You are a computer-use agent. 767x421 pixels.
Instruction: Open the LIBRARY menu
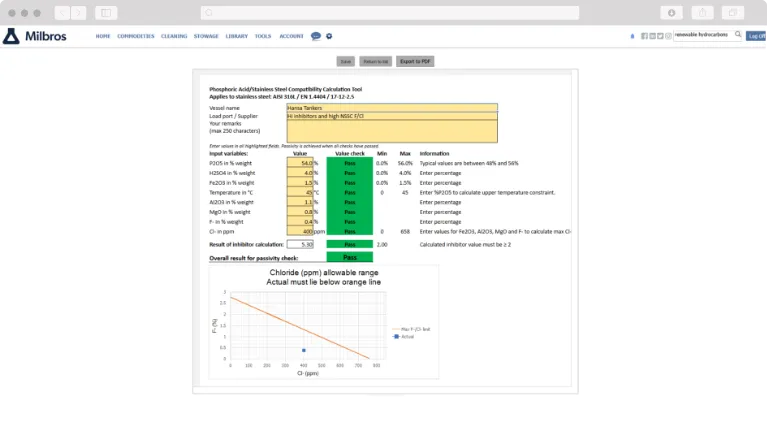coord(237,36)
